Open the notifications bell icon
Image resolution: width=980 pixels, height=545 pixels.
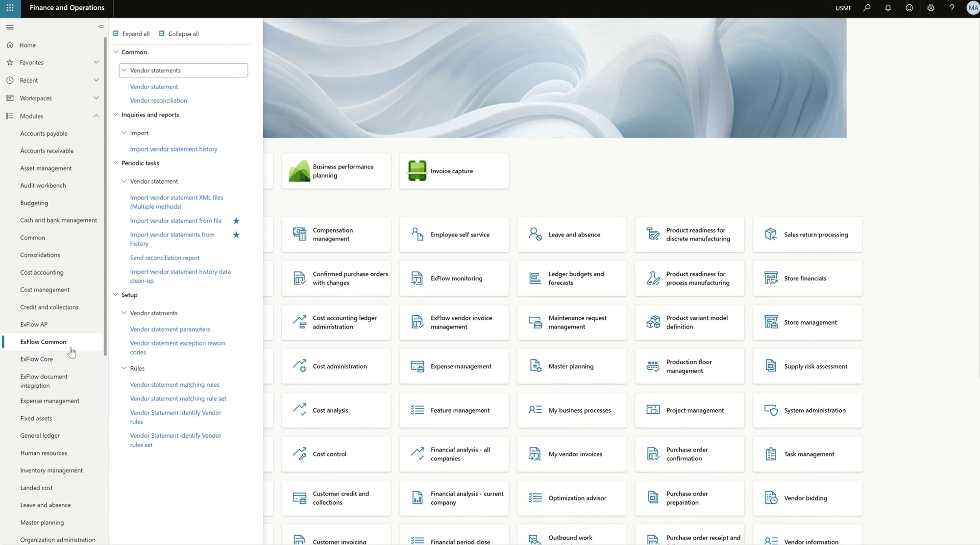(x=888, y=8)
